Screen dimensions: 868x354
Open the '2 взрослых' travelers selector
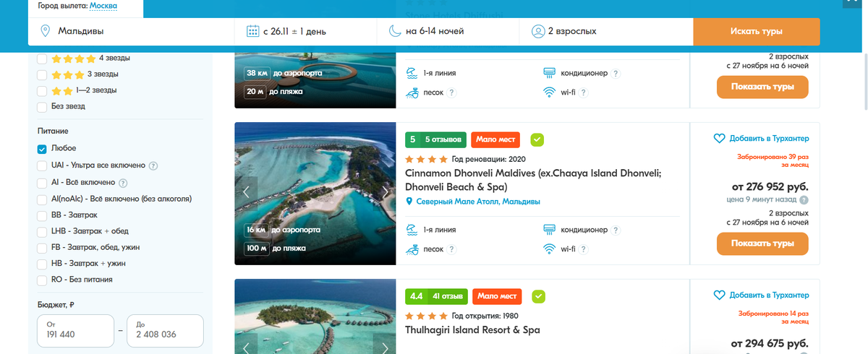coord(605,31)
